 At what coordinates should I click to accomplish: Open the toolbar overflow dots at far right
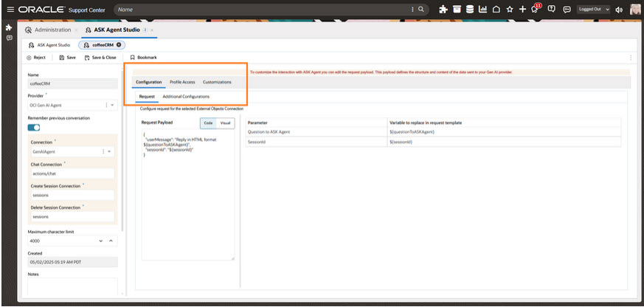tap(631, 58)
